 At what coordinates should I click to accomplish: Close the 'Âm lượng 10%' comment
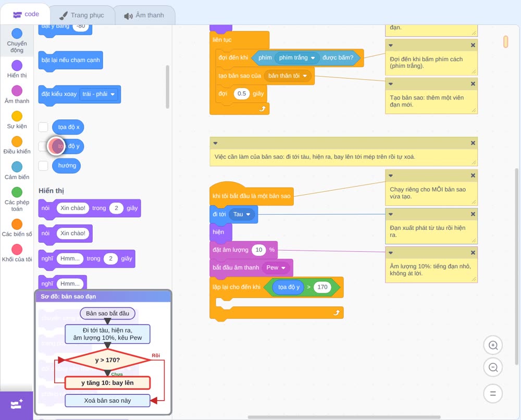pos(473,253)
